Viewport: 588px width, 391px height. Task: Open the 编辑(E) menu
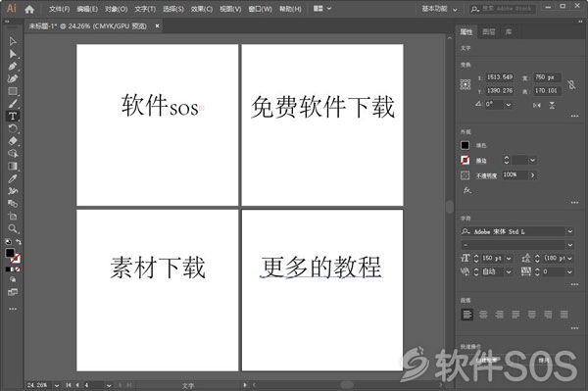coord(87,9)
